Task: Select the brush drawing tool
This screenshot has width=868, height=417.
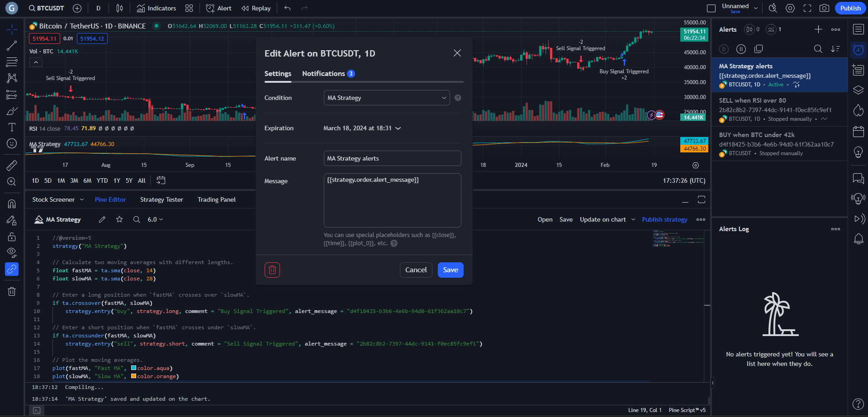Action: point(12,111)
